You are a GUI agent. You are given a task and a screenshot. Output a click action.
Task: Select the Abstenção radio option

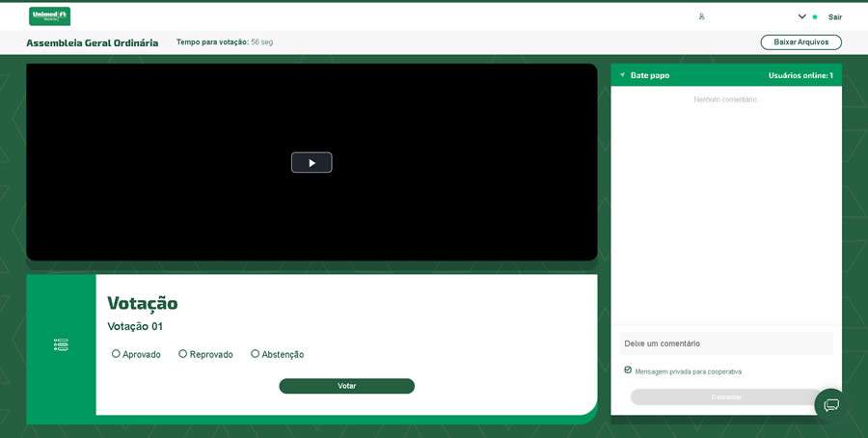click(x=256, y=354)
